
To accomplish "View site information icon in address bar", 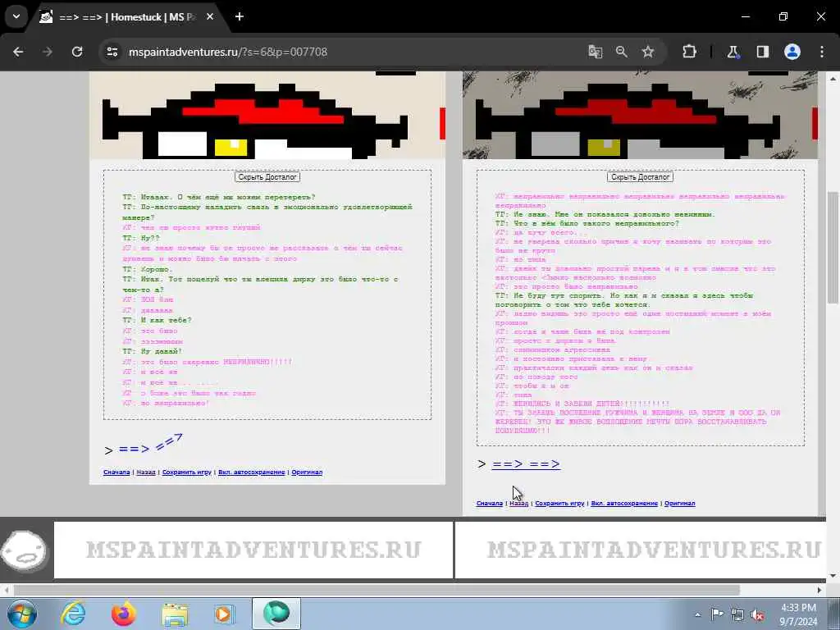I will (112, 52).
